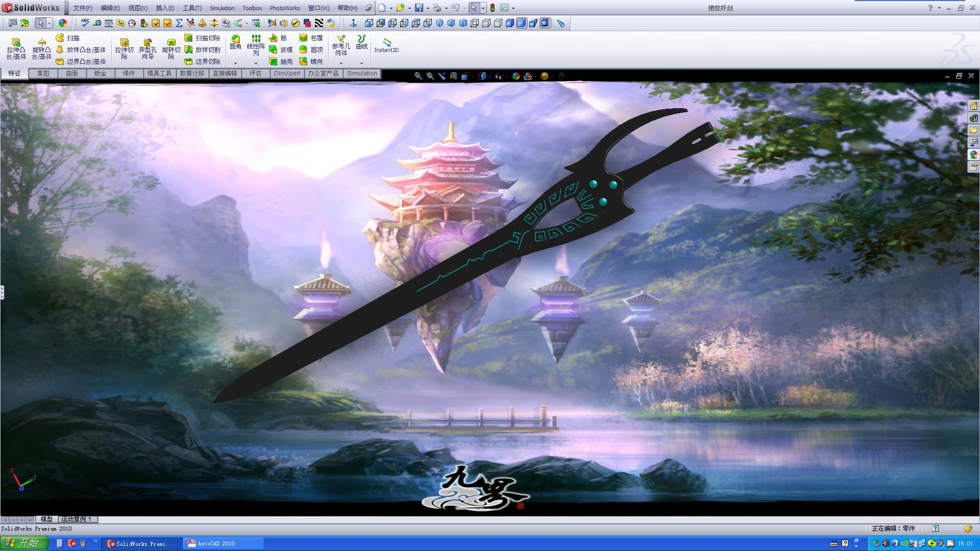Open SolidWorks Resources home in the task pane
The height and width of the screenshot is (551, 980).
click(x=973, y=106)
